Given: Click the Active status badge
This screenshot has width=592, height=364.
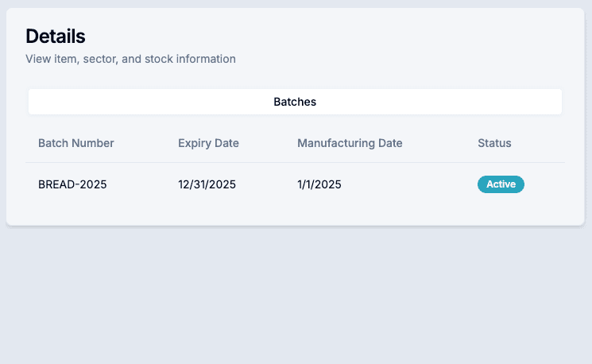Looking at the screenshot, I should tap(501, 184).
